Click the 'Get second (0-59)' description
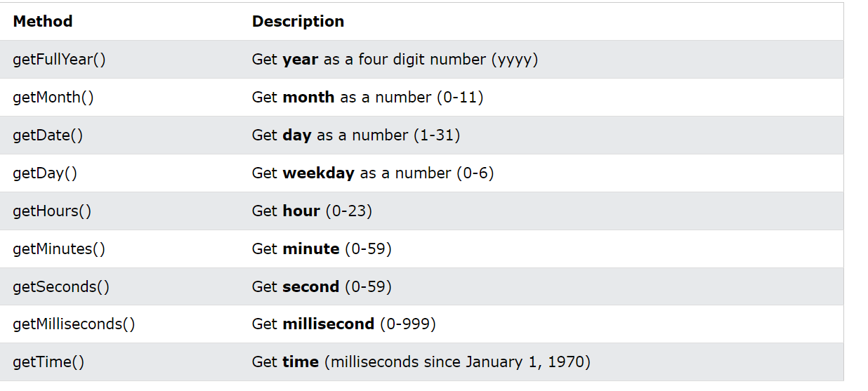The width and height of the screenshot is (868, 391). click(322, 287)
